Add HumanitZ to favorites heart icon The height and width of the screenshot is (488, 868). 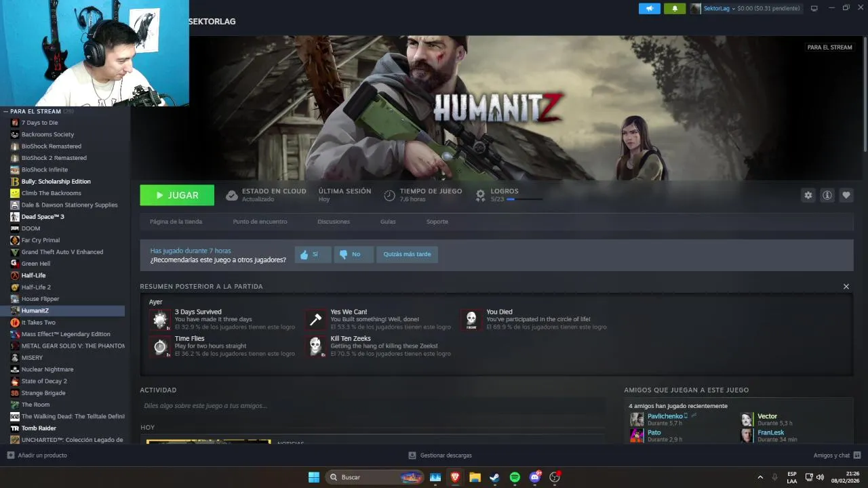click(x=846, y=195)
